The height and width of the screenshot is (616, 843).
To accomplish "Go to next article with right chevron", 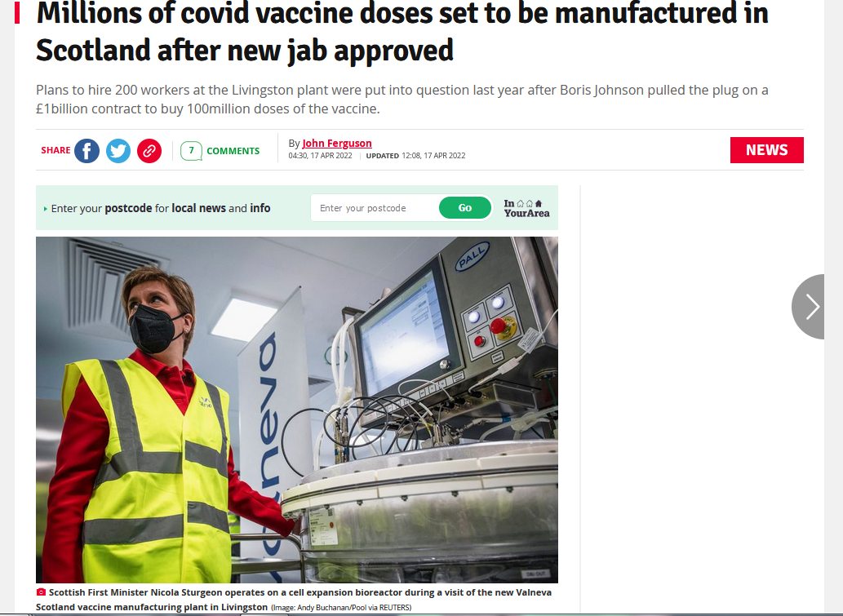I will (x=808, y=307).
